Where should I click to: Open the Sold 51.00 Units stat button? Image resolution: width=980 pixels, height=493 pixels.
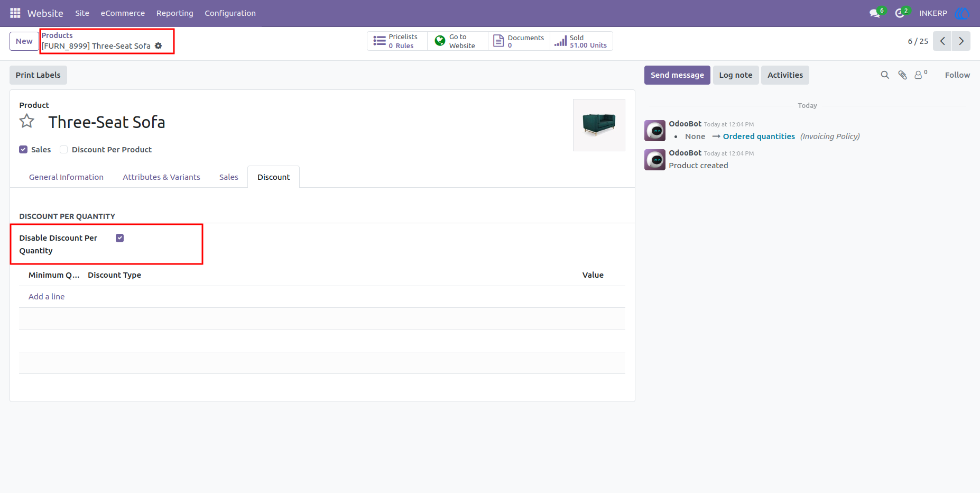(581, 41)
